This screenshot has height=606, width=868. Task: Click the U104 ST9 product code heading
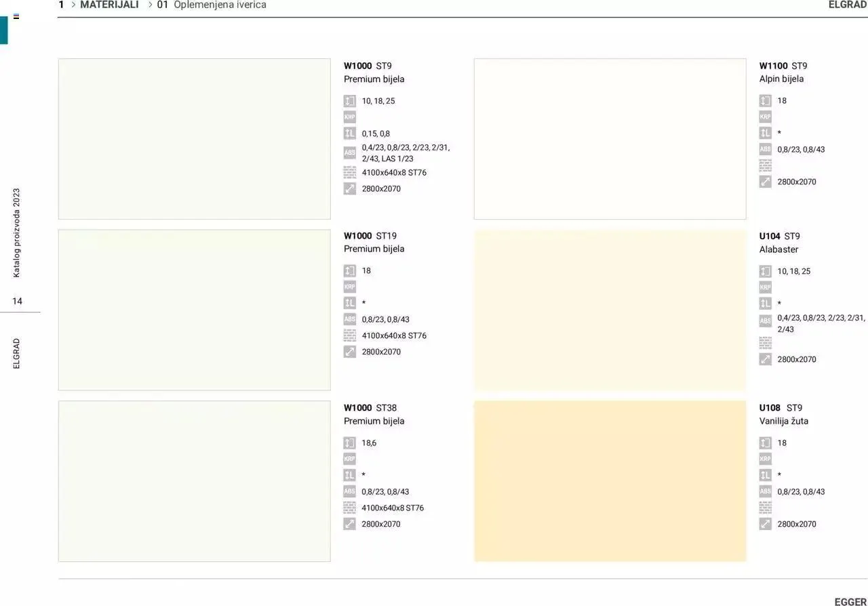tap(779, 236)
